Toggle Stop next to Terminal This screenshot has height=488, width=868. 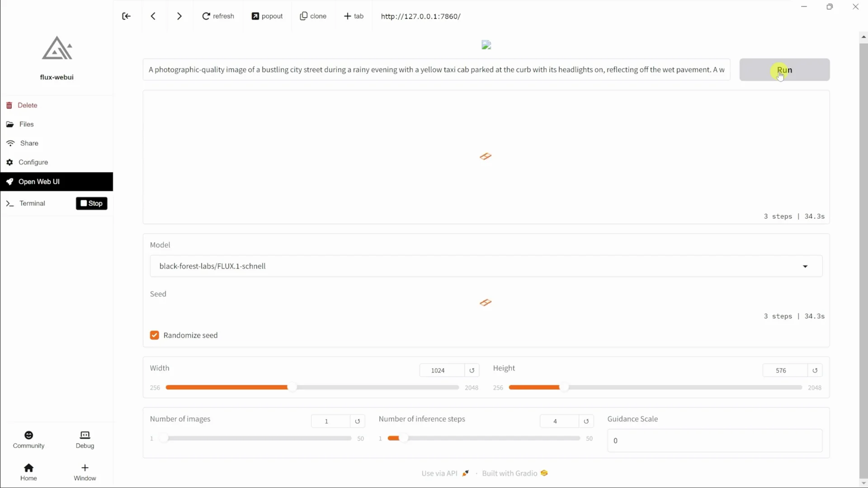(91, 203)
